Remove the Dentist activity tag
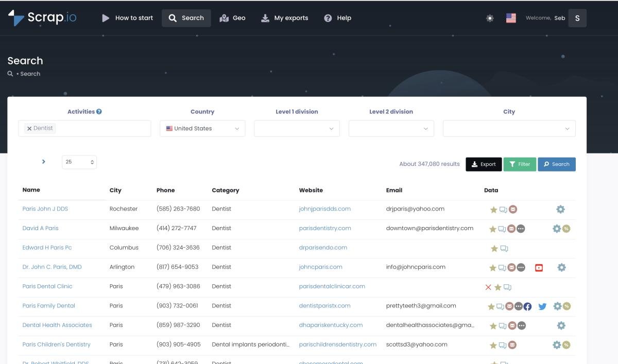This screenshot has height=364, width=618. (x=29, y=129)
